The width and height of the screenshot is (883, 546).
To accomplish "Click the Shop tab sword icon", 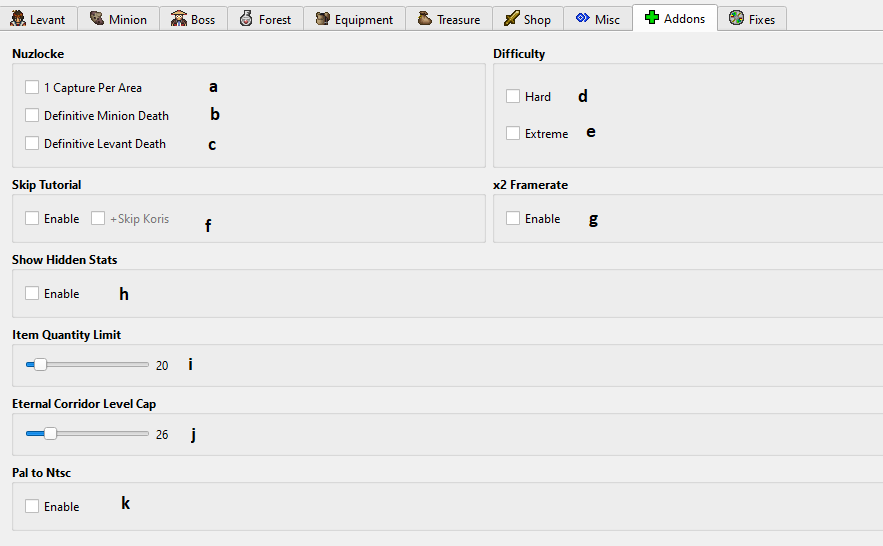I will (x=511, y=19).
